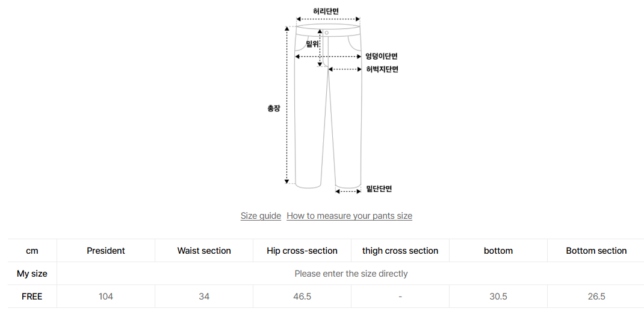Select the Hip cross-section column header

pos(302,251)
